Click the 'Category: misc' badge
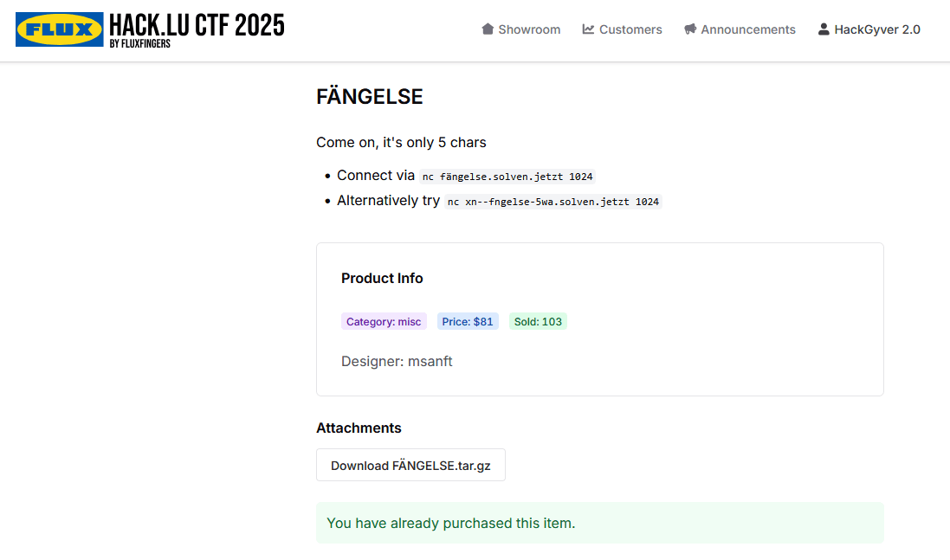950x560 pixels. coord(384,321)
